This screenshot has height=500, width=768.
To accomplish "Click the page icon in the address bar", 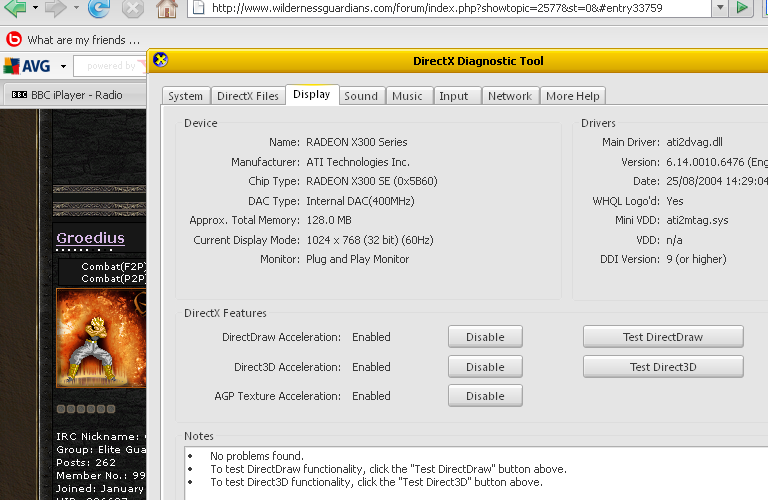I will point(198,8).
